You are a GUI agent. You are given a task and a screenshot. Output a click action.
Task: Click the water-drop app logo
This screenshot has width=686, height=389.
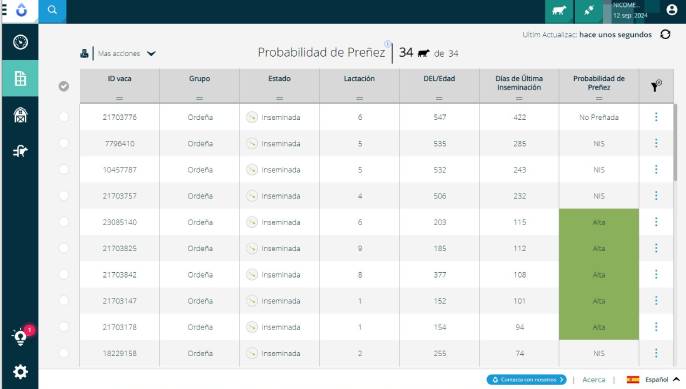coord(21,10)
